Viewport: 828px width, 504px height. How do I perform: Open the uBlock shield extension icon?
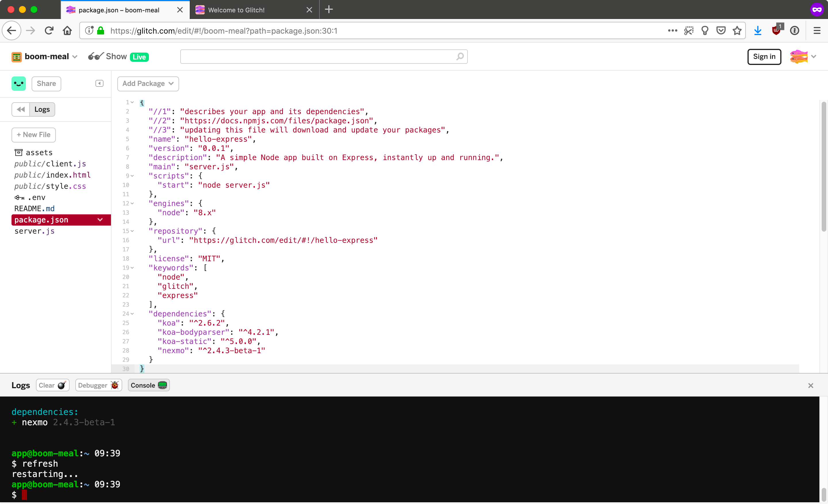point(777,30)
